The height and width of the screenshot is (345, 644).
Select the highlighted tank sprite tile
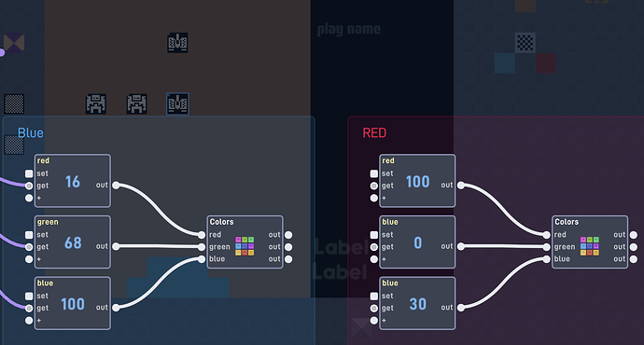coord(177,103)
